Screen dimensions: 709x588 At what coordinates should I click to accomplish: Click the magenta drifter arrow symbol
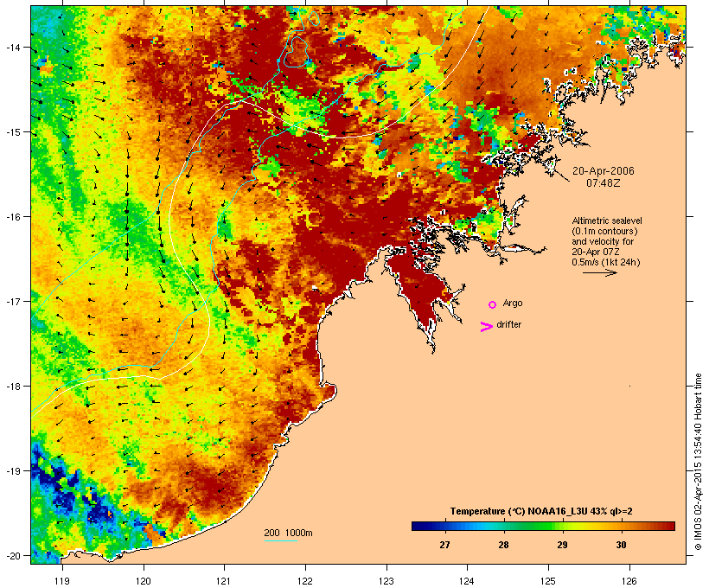pos(487,327)
